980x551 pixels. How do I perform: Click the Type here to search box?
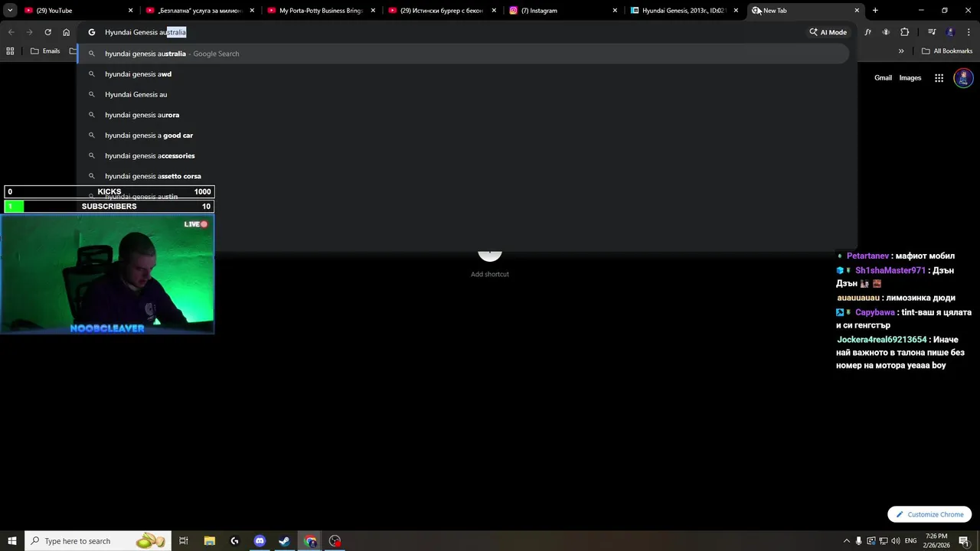(97, 541)
